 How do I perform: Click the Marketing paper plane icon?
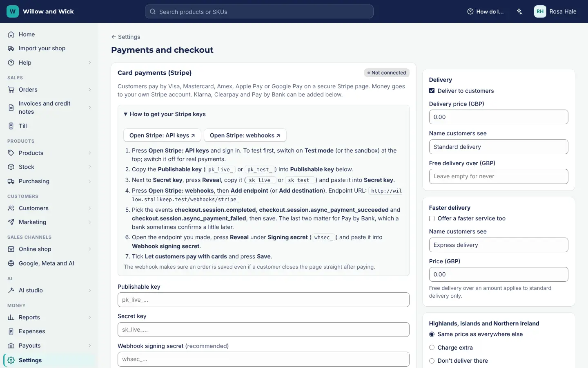pos(11,222)
